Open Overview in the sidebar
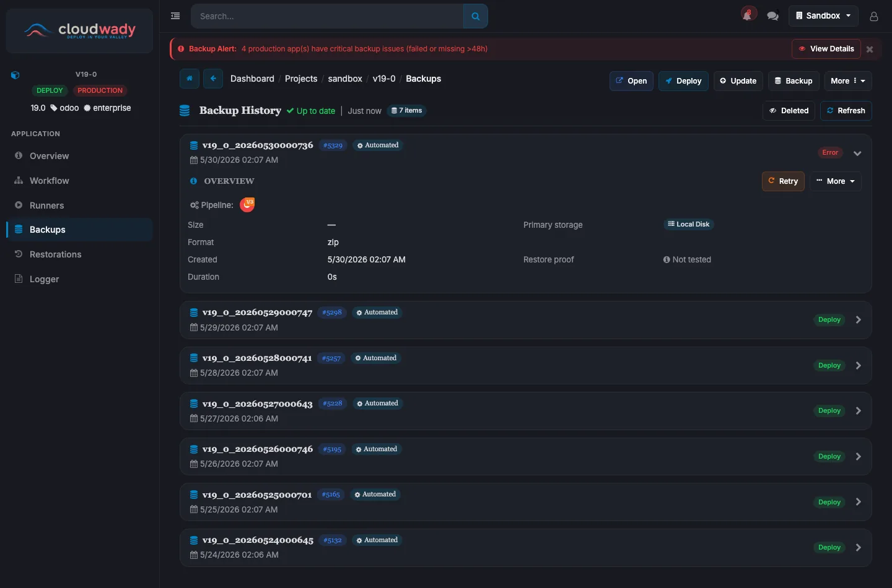 coord(79,156)
